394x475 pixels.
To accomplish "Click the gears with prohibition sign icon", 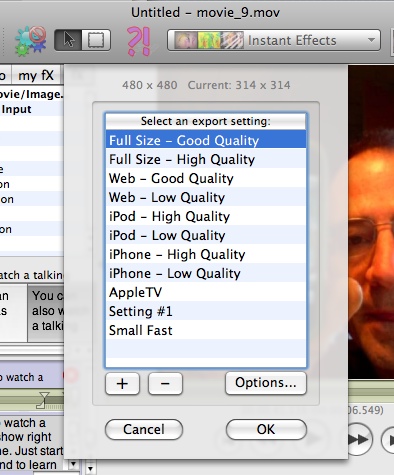I will [31, 41].
